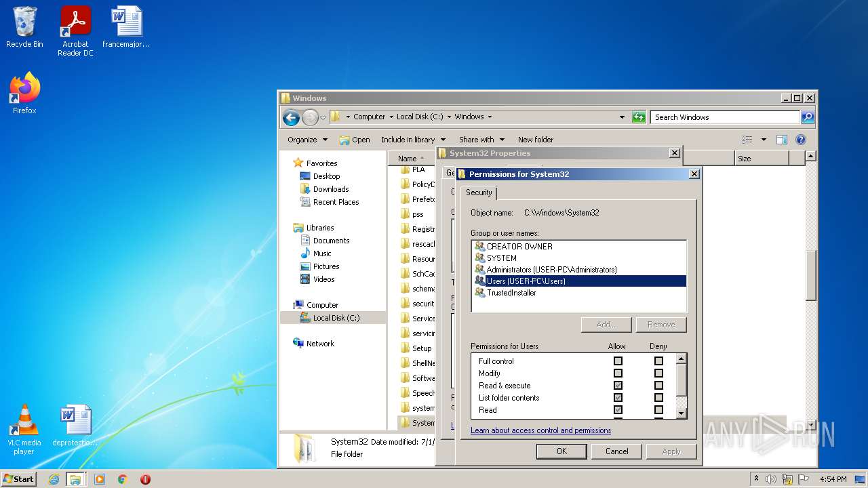This screenshot has width=868, height=488.
Task: Check Deny for Modify
Action: point(658,373)
